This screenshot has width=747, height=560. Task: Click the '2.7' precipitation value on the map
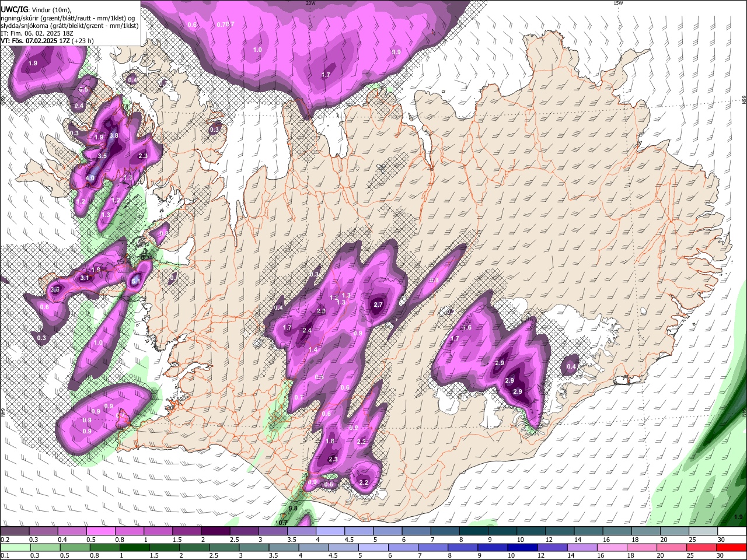[378, 304]
